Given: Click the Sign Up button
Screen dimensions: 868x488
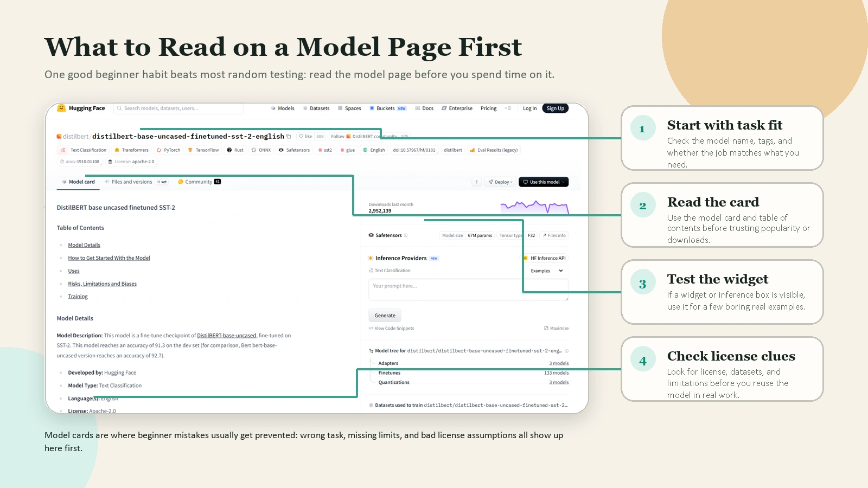Looking at the screenshot, I should click(x=555, y=108).
